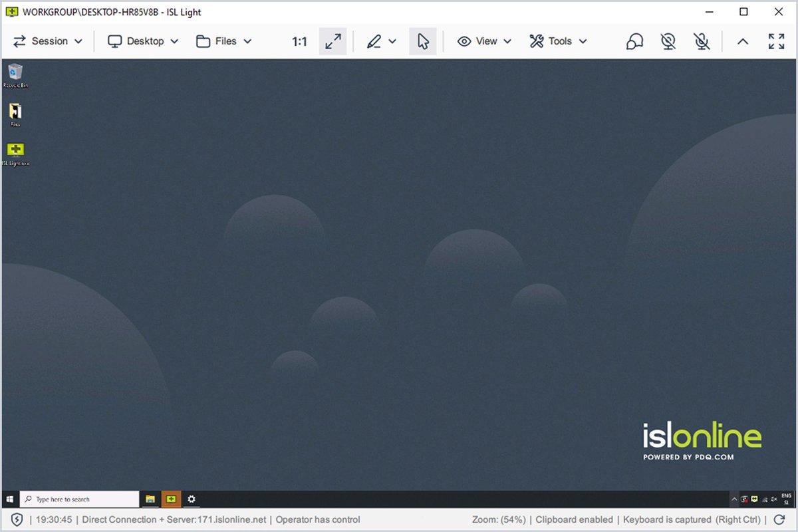
Task: Click the fit-to-screen scaling icon
Action: pyautogui.click(x=332, y=41)
